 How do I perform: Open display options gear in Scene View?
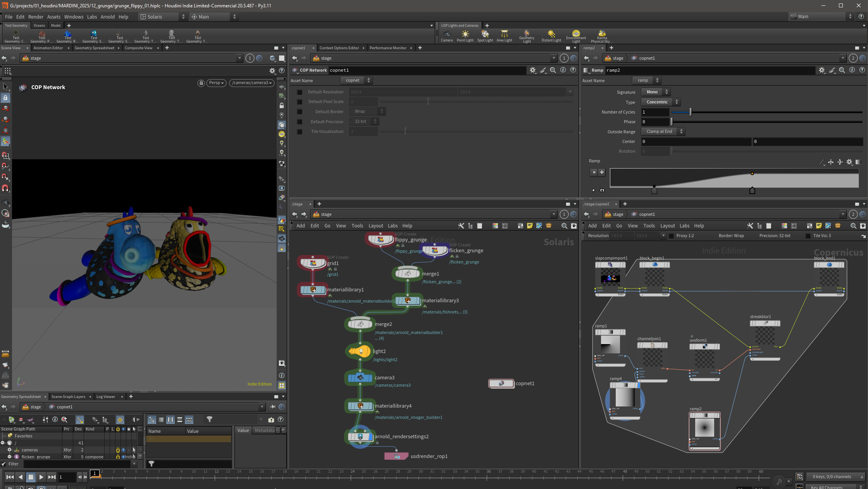[272, 71]
